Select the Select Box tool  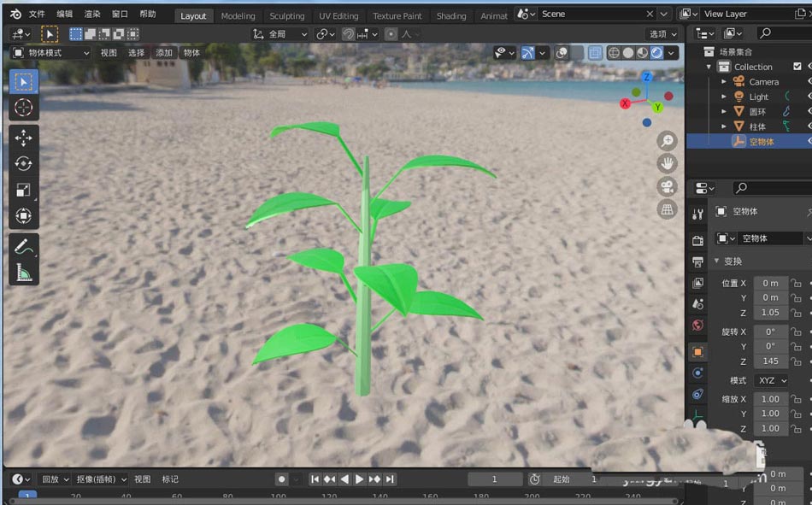(x=23, y=82)
